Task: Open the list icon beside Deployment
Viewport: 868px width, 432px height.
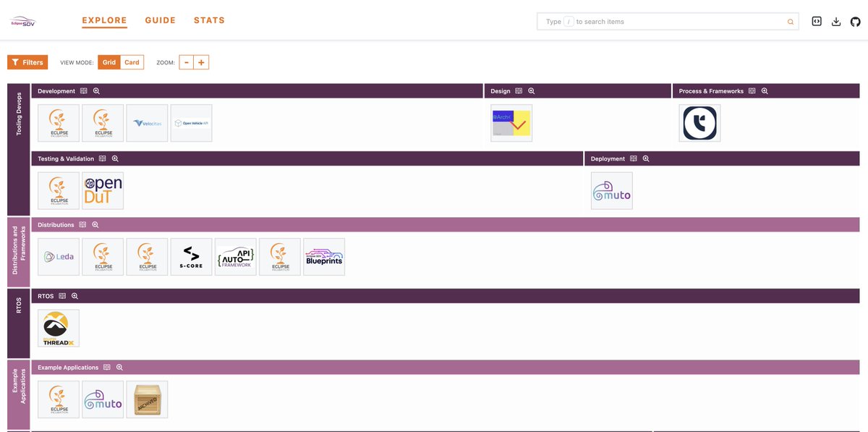Action: click(634, 158)
